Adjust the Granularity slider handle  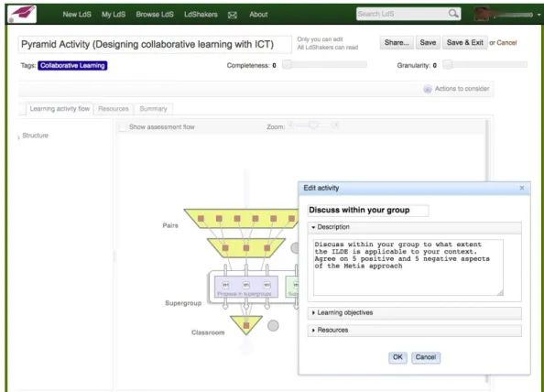coord(448,64)
